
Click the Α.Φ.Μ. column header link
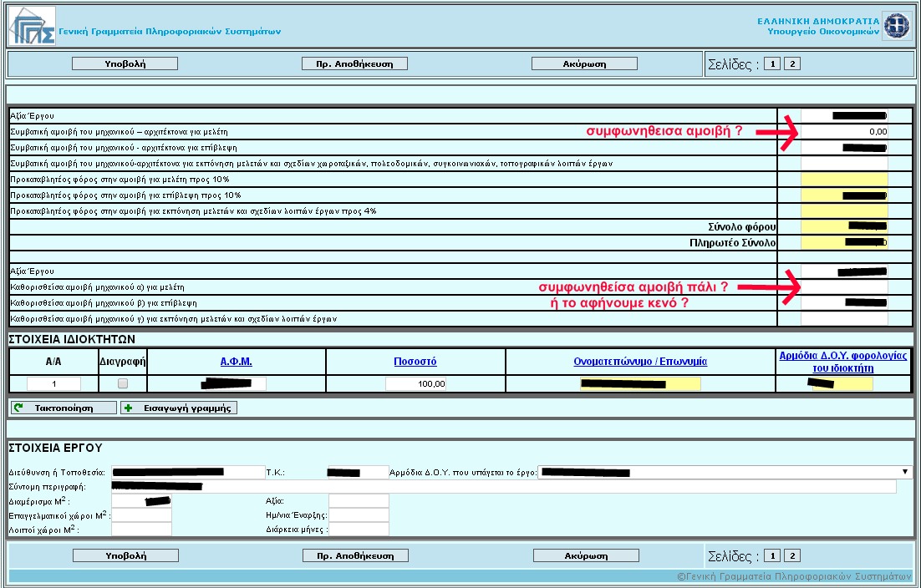coord(236,362)
